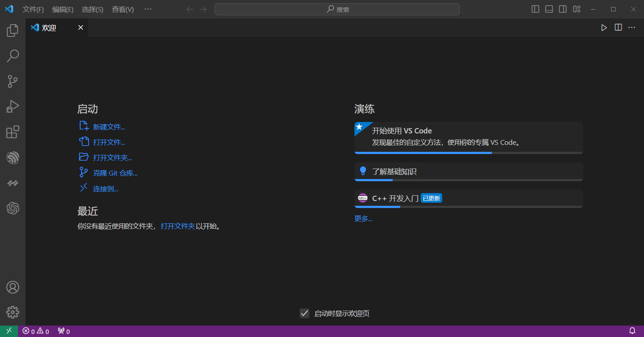Click the lightbulb icon on 了解基础知识
Image resolution: width=644 pixels, height=337 pixels.
363,171
